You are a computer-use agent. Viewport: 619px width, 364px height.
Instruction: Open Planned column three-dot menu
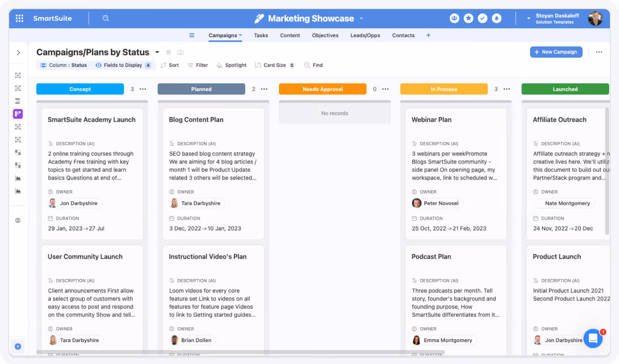(x=264, y=89)
